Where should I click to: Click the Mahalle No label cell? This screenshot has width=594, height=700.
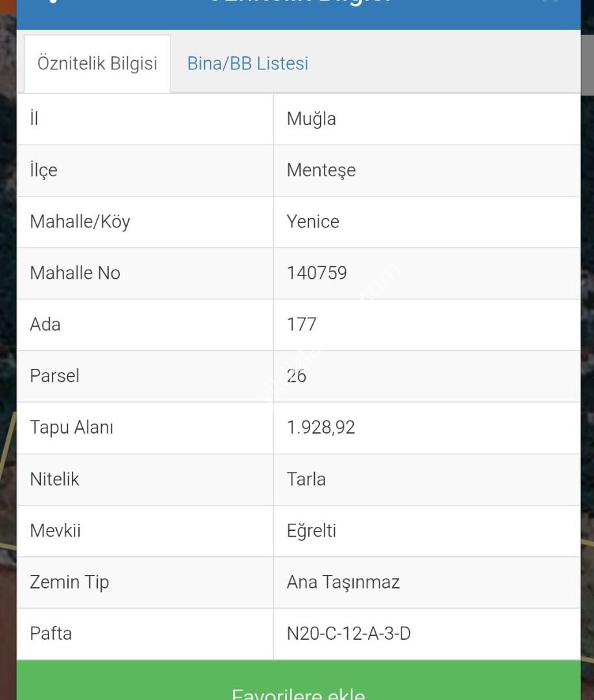coord(75,273)
